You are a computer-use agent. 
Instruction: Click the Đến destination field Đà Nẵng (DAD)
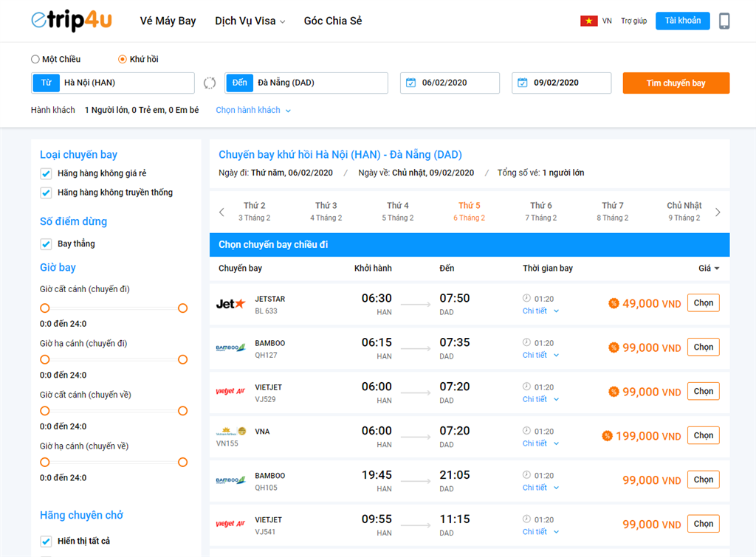coord(306,83)
